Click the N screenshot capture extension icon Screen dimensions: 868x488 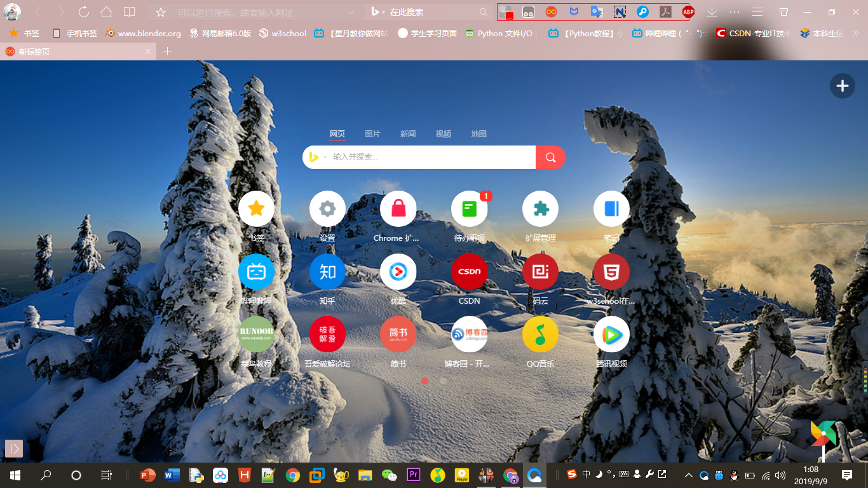click(620, 12)
